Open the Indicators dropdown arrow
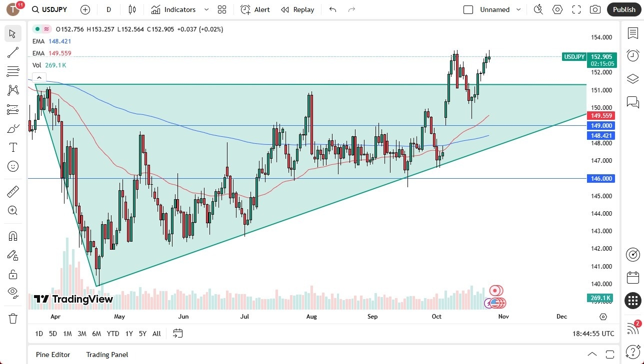This screenshot has height=364, width=644. 205,9
